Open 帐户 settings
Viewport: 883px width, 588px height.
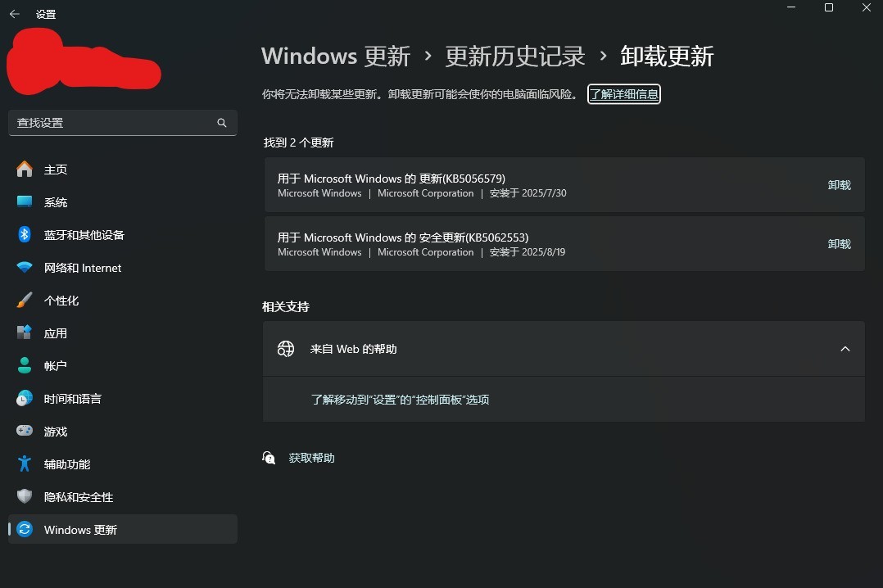(x=56, y=366)
